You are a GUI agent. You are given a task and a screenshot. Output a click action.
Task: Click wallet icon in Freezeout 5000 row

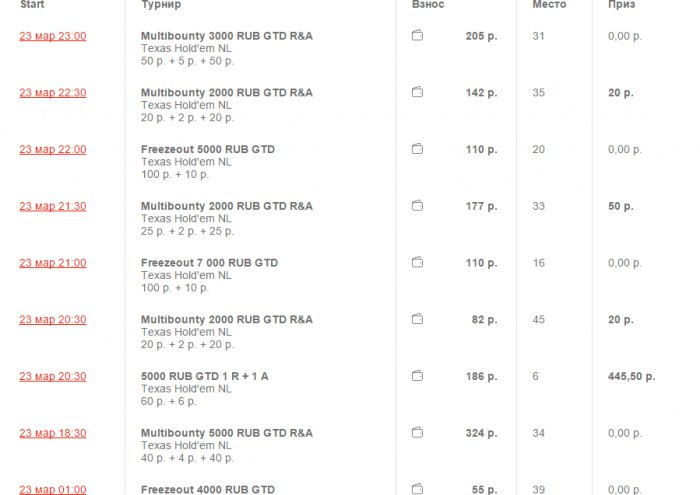click(x=417, y=149)
